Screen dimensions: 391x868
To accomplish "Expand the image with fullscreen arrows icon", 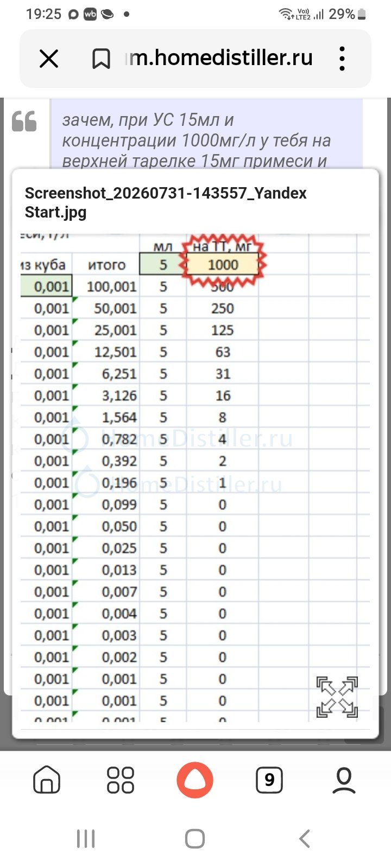I will (337, 697).
